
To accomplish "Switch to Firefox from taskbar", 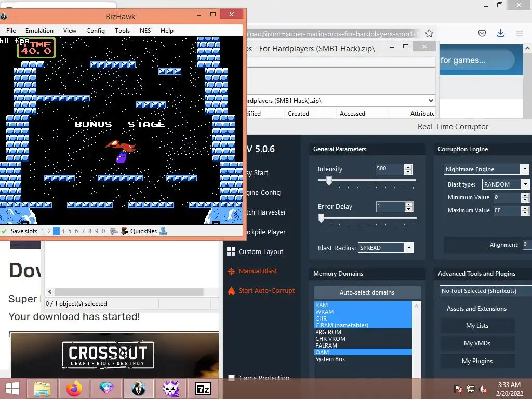I will 74,389.
